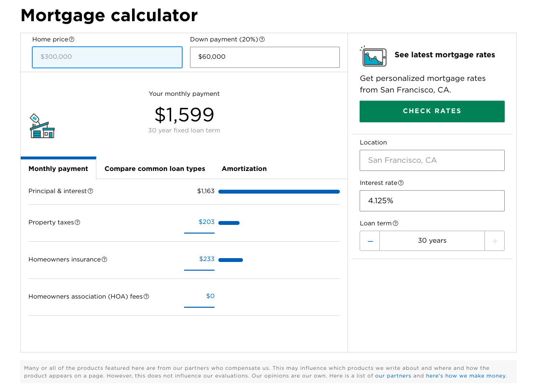537x392 pixels.
Task: Open Interest rate help tooltip icon
Action: coord(401,183)
